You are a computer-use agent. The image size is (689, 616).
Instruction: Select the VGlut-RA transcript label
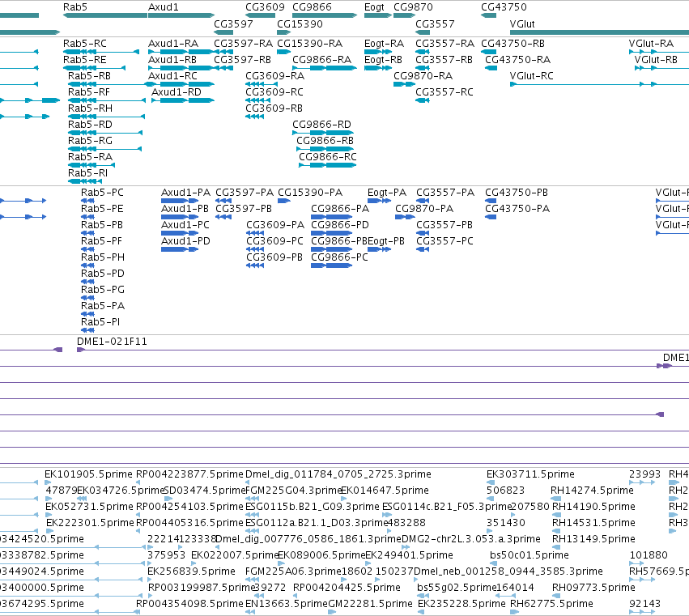point(651,44)
